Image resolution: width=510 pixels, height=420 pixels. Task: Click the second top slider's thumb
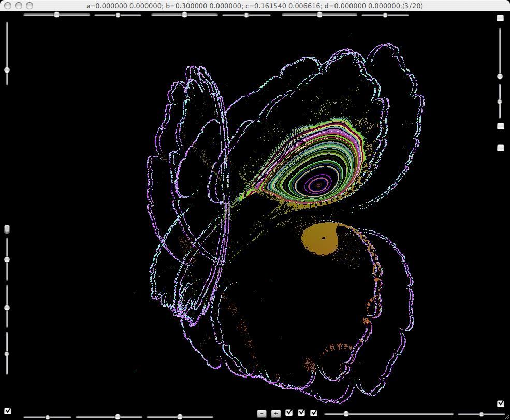[118, 15]
